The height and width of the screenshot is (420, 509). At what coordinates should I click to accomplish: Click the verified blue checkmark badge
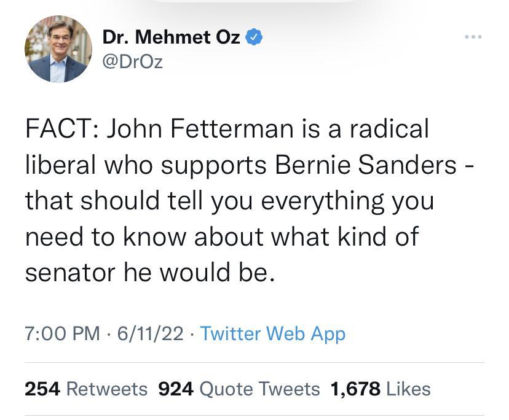point(252,36)
